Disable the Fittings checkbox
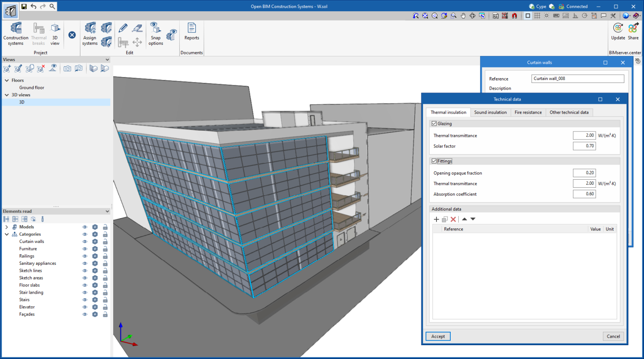644x359 pixels. coord(434,161)
